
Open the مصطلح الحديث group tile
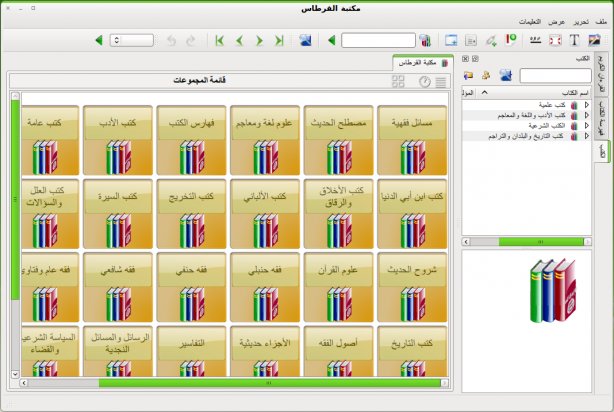pos(339,140)
